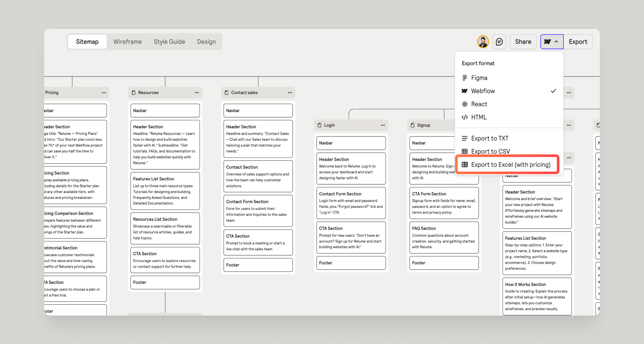The height and width of the screenshot is (344, 644).
Task: Click the page icon beside Login
Action: tap(319, 125)
